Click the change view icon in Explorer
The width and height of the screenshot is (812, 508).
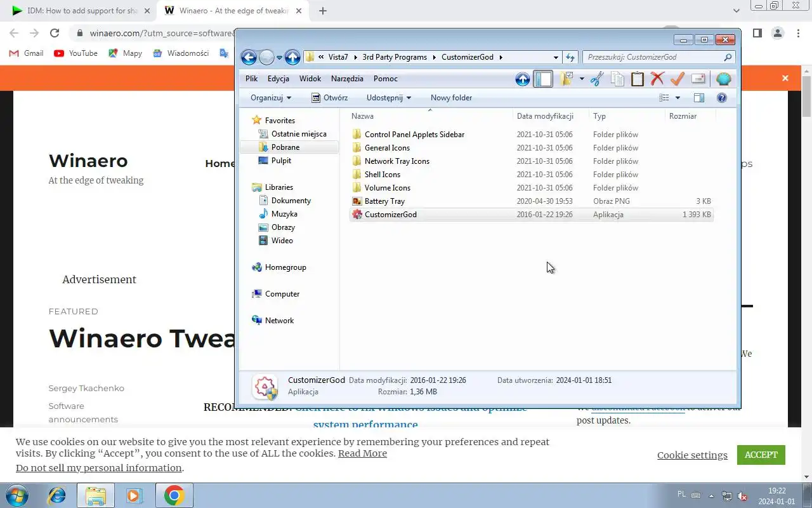tap(664, 98)
